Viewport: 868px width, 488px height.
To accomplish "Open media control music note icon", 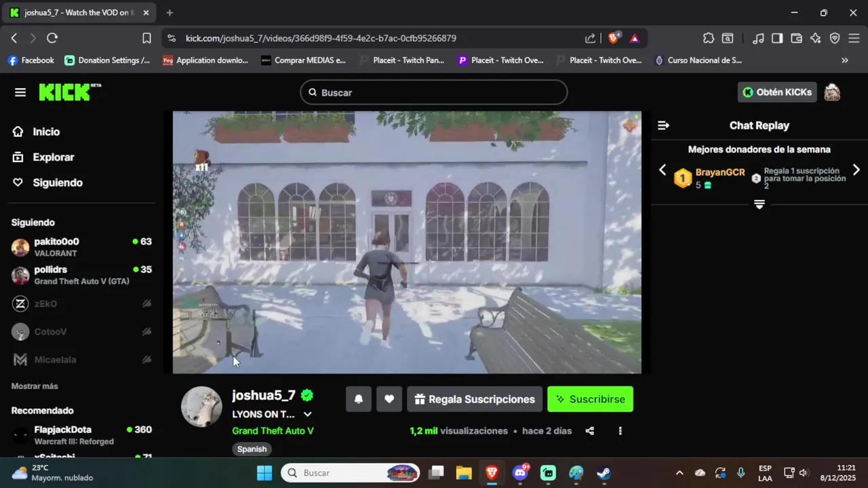I will pyautogui.click(x=759, y=39).
